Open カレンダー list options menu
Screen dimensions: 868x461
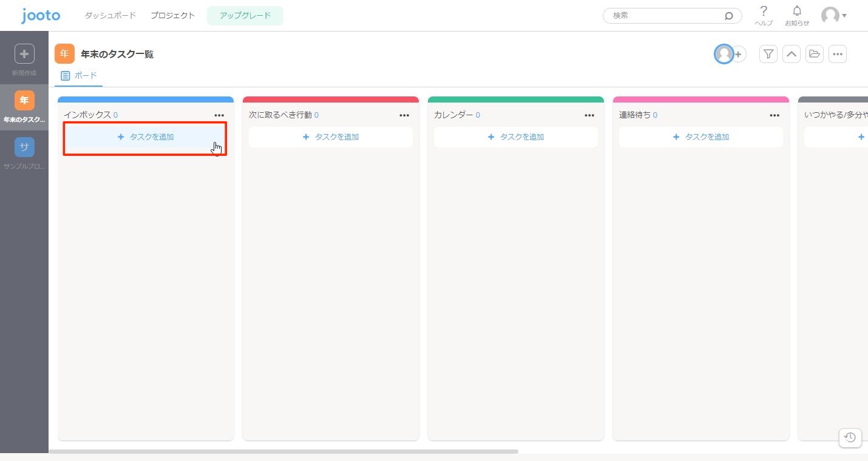[x=589, y=115]
